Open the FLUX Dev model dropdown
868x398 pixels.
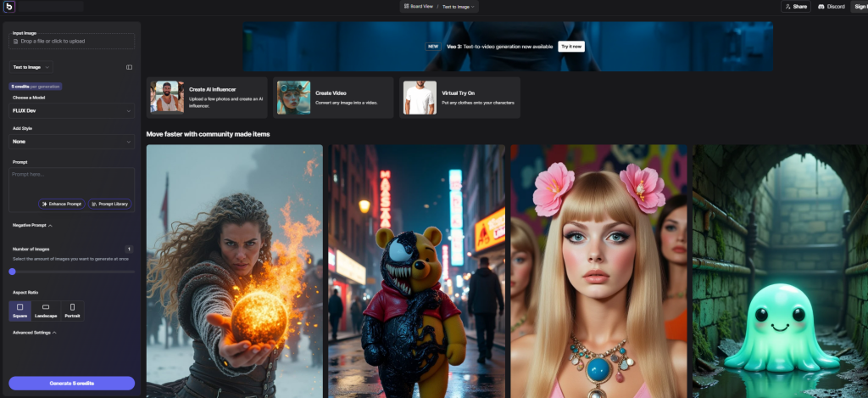tap(72, 110)
